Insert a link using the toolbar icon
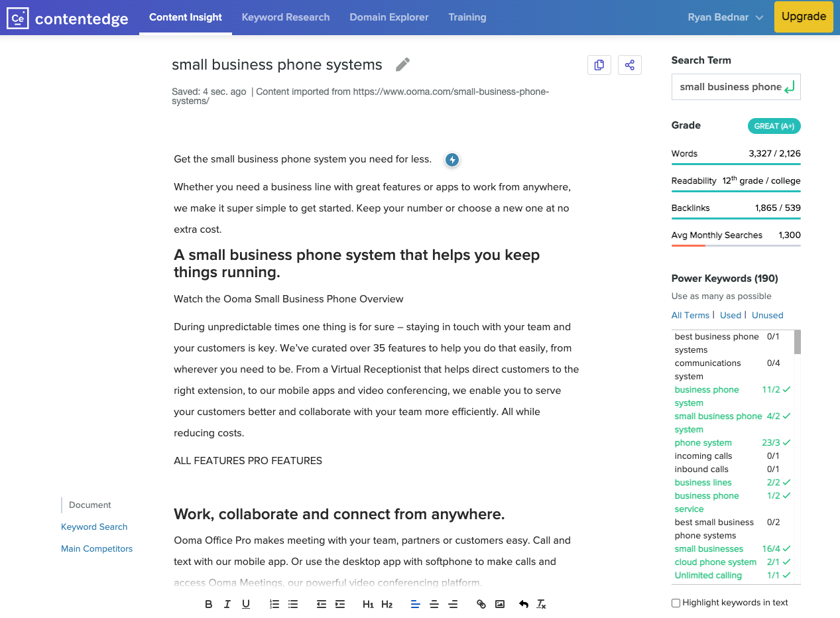Viewport: 840px width, 618px height. coord(481,604)
